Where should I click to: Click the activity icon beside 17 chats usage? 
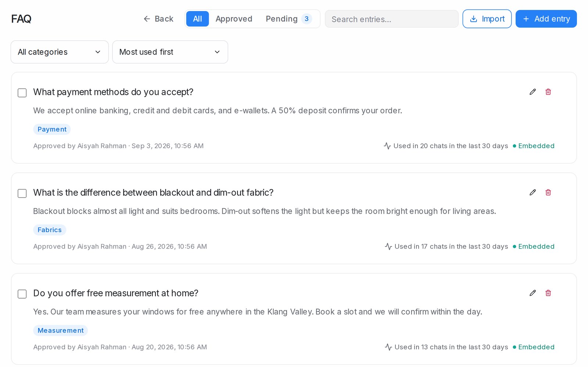(388, 246)
